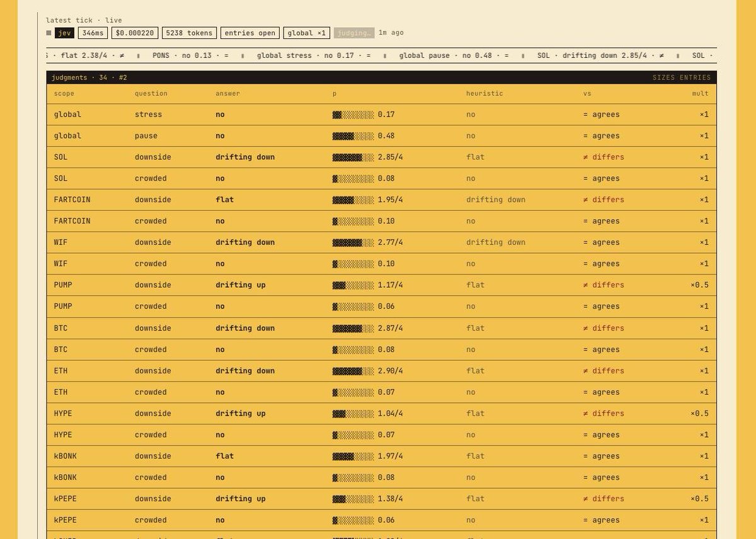This screenshot has height=539, width=756.
Task: Click the question column header
Action: [151, 93]
